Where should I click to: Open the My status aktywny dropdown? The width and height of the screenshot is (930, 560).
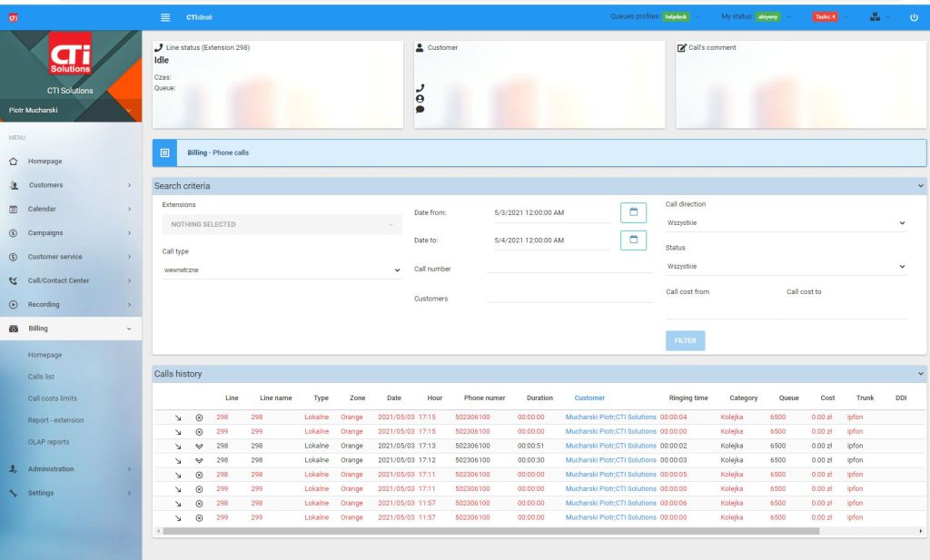tap(768, 16)
